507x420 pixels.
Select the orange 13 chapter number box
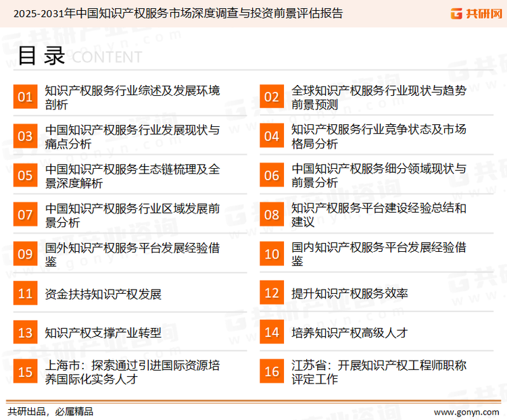[25, 332]
